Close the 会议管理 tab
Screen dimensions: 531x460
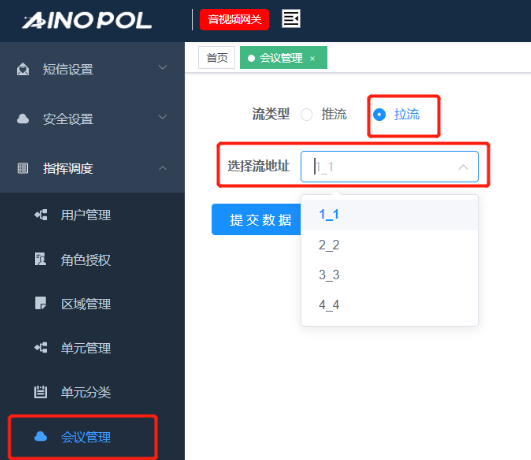tap(312, 59)
